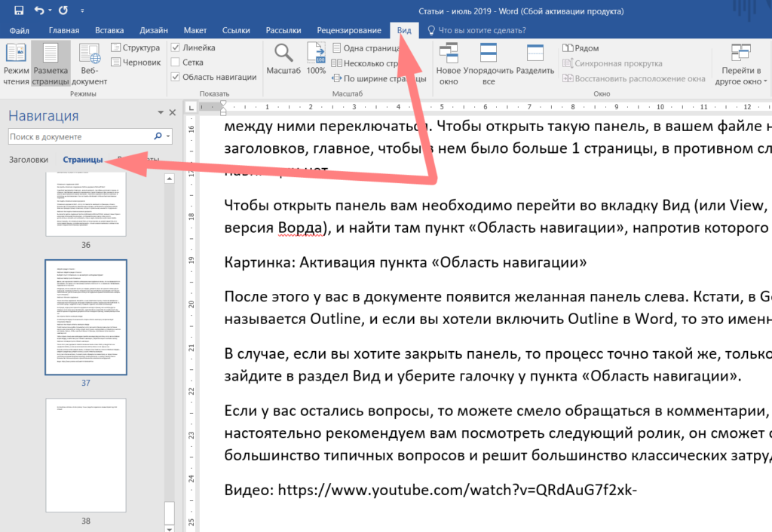The height and width of the screenshot is (532, 772).
Task: Click the Undo arrow icon
Action: pyautogui.click(x=39, y=11)
